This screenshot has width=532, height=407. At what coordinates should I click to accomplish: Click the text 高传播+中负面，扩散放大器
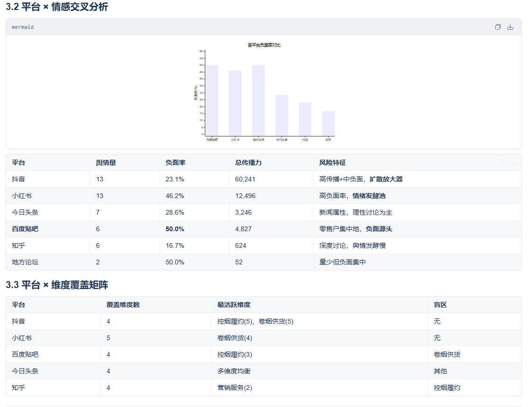pos(361,180)
